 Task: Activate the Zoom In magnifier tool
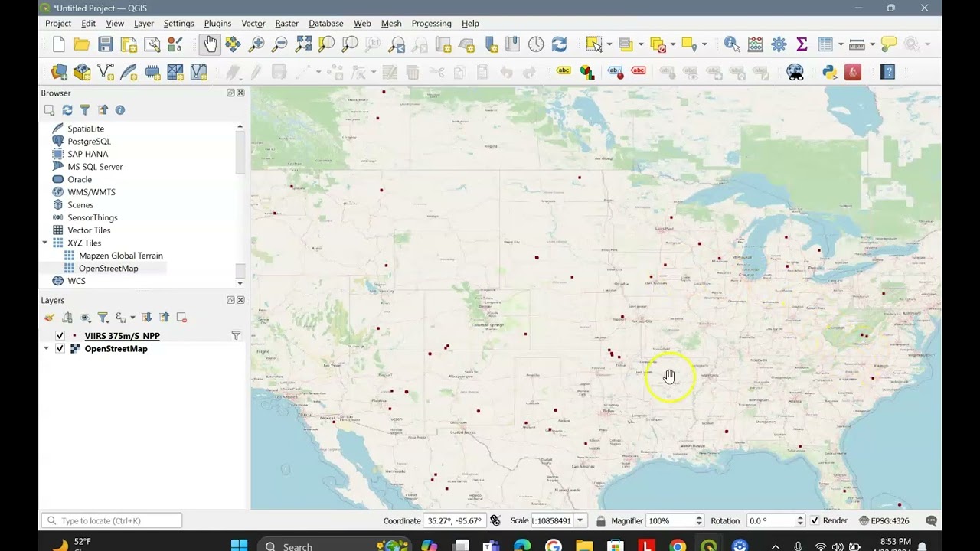[256, 44]
